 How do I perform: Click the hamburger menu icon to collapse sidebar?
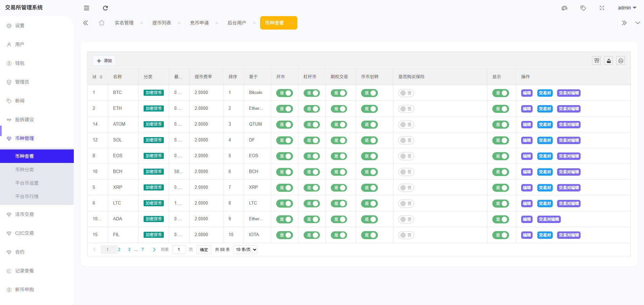point(86,8)
